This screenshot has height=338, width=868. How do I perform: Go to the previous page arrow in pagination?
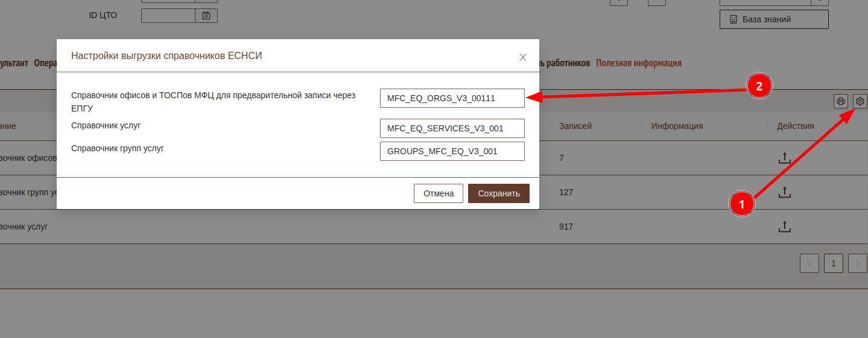809,263
